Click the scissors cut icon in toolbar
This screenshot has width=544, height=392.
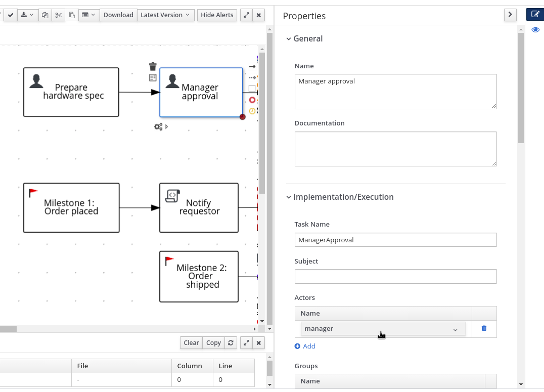(x=59, y=15)
